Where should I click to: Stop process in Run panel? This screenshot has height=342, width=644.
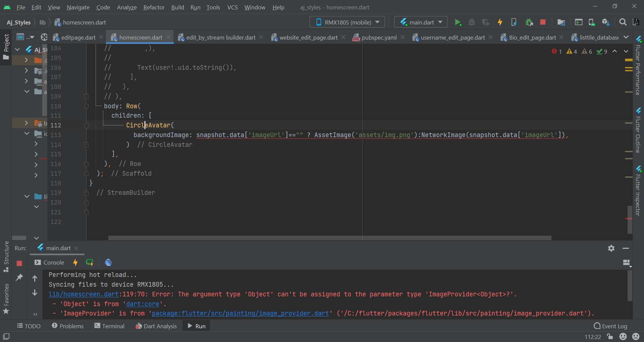pyautogui.click(x=19, y=263)
